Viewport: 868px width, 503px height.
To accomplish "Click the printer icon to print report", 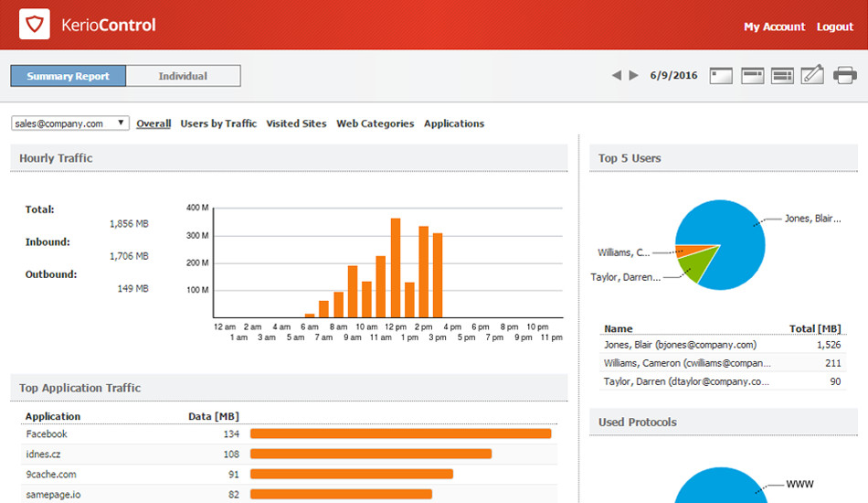I will click(x=845, y=75).
